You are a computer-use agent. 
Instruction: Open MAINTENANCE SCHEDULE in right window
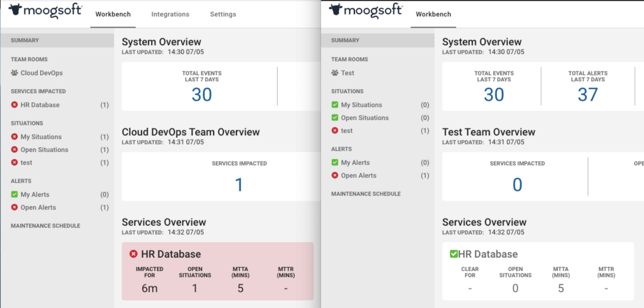(x=366, y=194)
